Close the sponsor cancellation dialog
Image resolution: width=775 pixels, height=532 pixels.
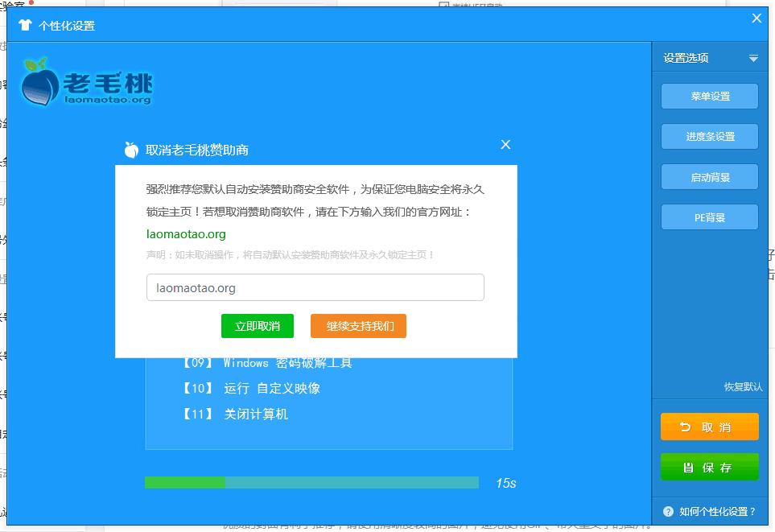[x=505, y=145]
